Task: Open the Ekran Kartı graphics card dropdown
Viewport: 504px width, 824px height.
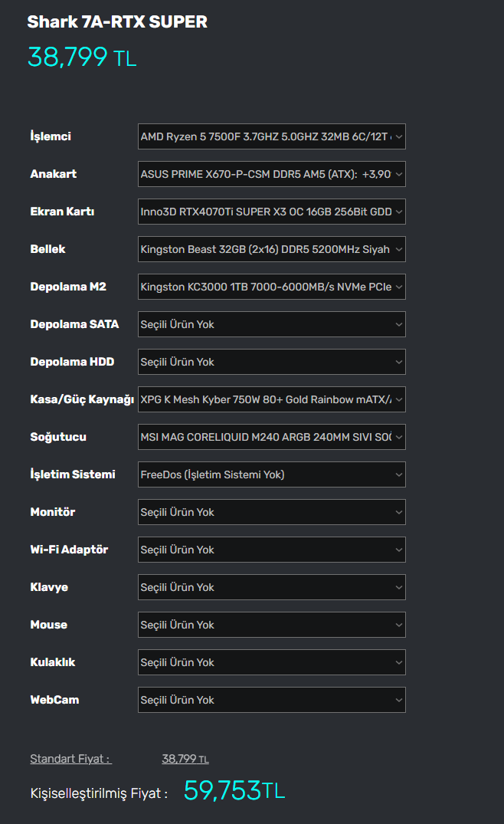Action: pos(271,212)
